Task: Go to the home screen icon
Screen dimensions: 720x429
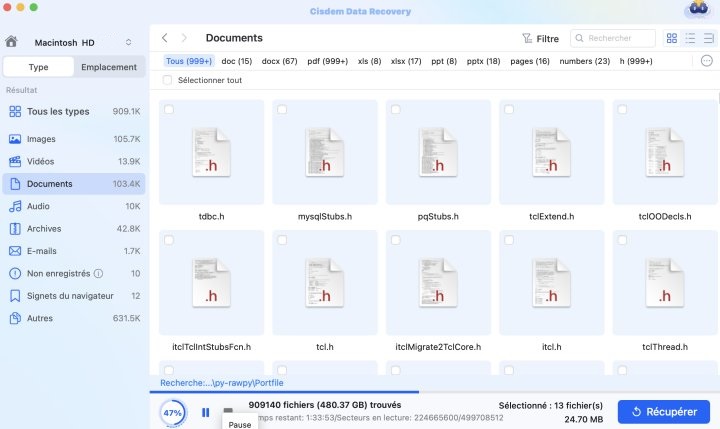Action: tap(11, 42)
